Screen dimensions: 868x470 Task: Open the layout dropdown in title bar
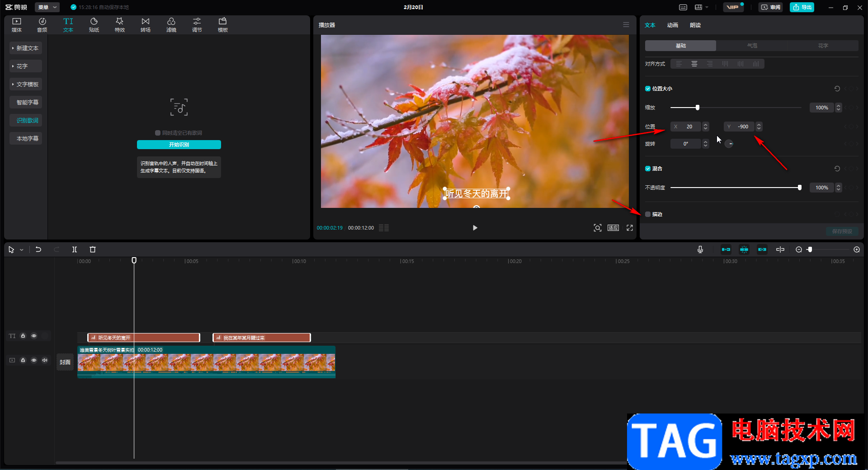coord(701,7)
